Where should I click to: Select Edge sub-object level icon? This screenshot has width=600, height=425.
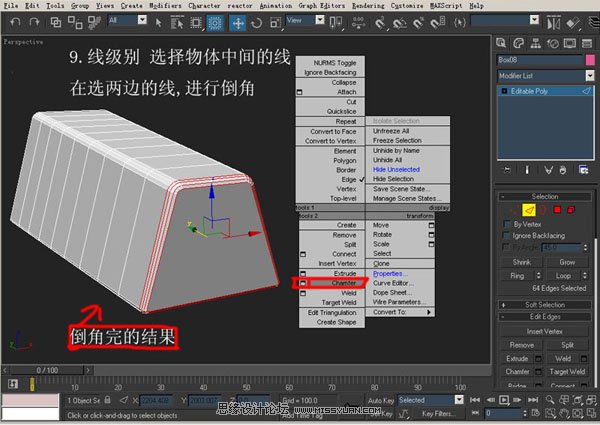(x=529, y=210)
